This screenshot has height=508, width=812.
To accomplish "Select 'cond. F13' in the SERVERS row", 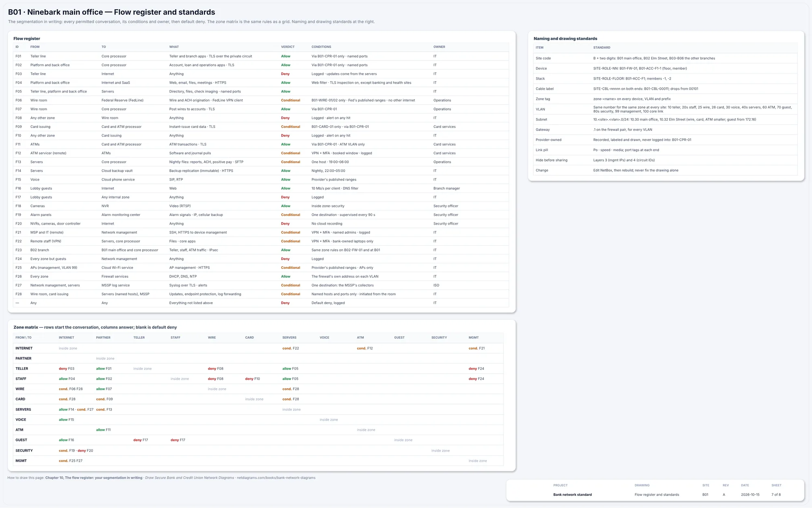I will pyautogui.click(x=104, y=409).
